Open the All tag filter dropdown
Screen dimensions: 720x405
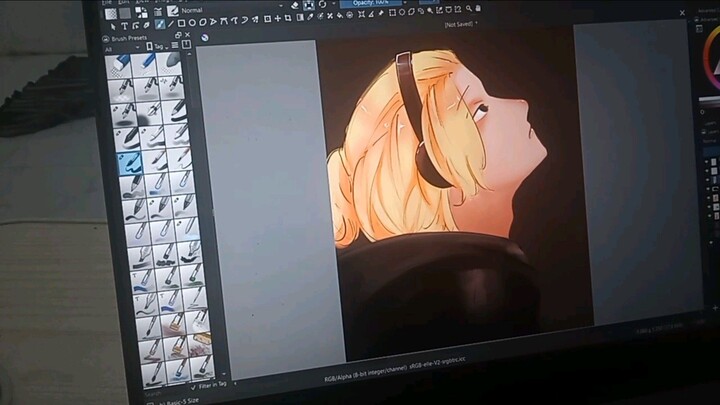coord(122,49)
